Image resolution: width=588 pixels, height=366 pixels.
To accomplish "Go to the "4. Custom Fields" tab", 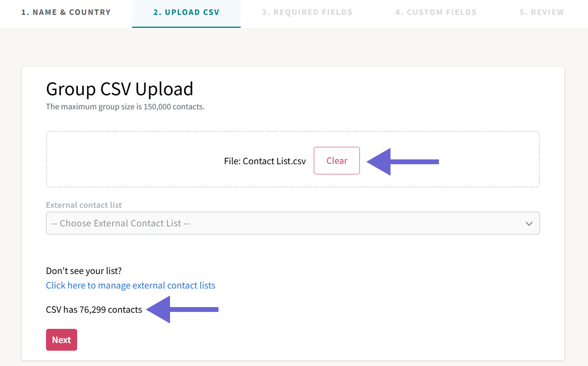I will coord(436,12).
